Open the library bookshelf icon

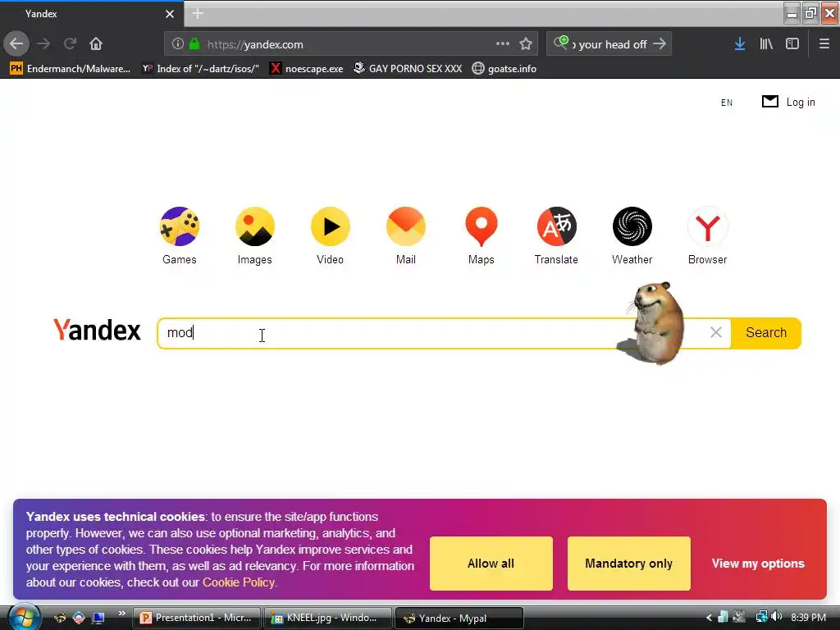coord(766,44)
